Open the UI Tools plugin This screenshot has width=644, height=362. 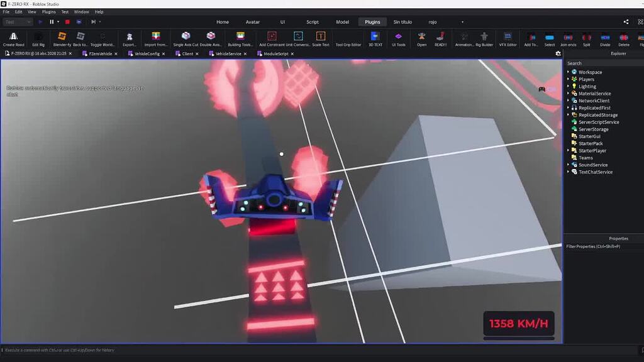[x=398, y=39]
